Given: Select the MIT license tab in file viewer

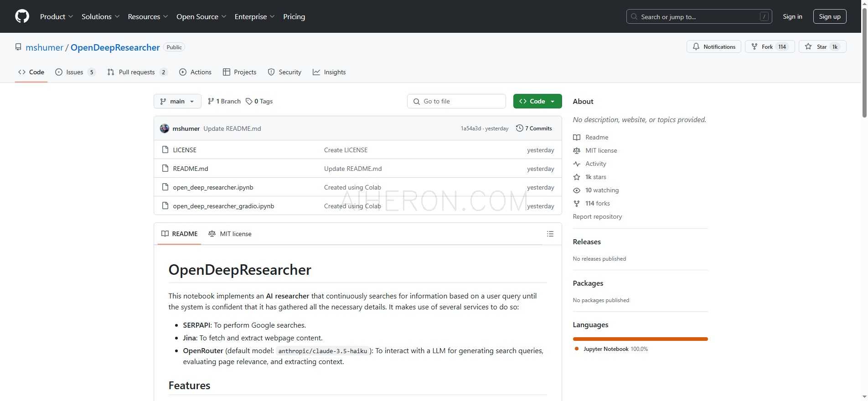Looking at the screenshot, I should [230, 234].
